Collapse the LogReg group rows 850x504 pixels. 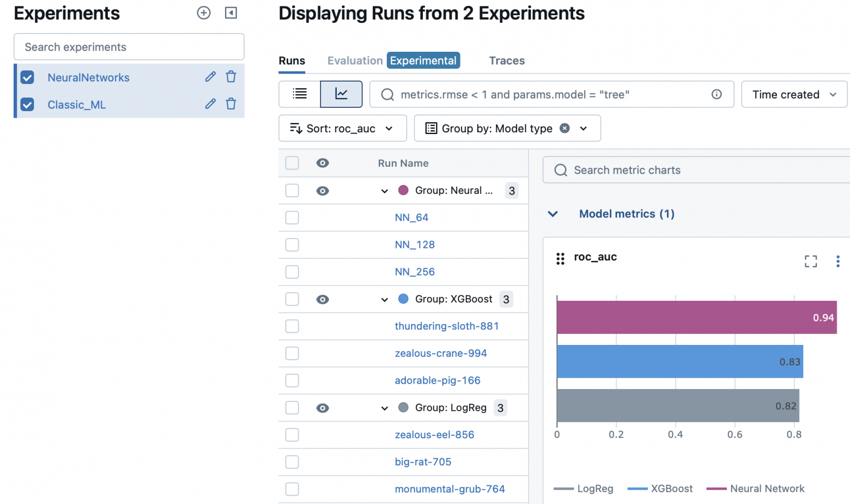point(385,408)
